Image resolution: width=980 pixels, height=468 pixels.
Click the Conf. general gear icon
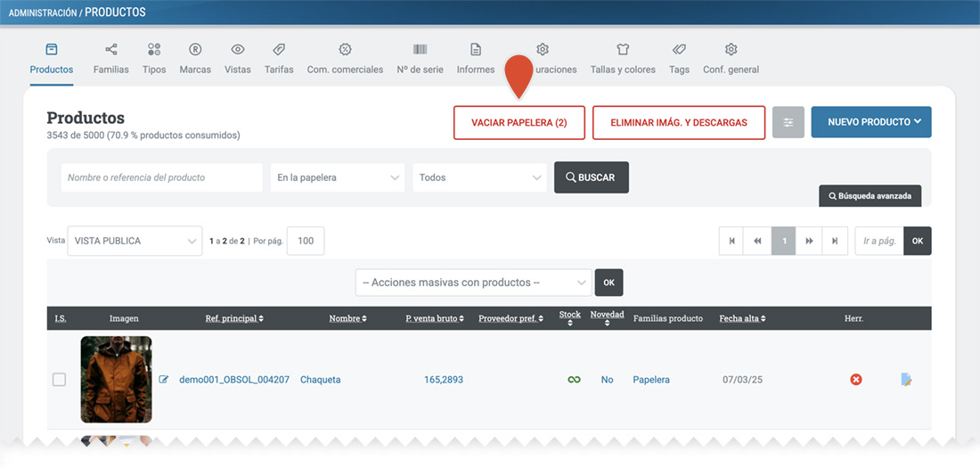point(731,49)
